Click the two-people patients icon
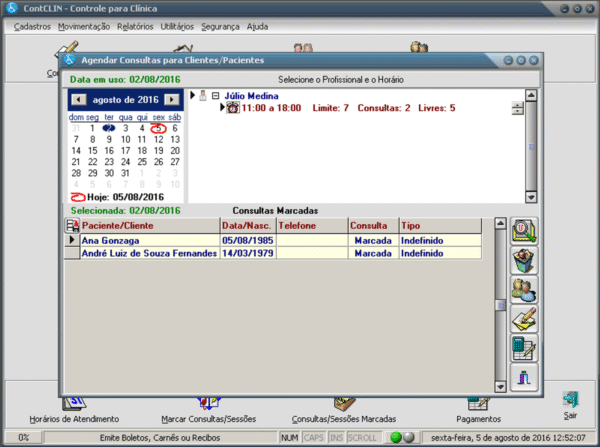Viewport: 600px width, 447px height. click(524, 290)
